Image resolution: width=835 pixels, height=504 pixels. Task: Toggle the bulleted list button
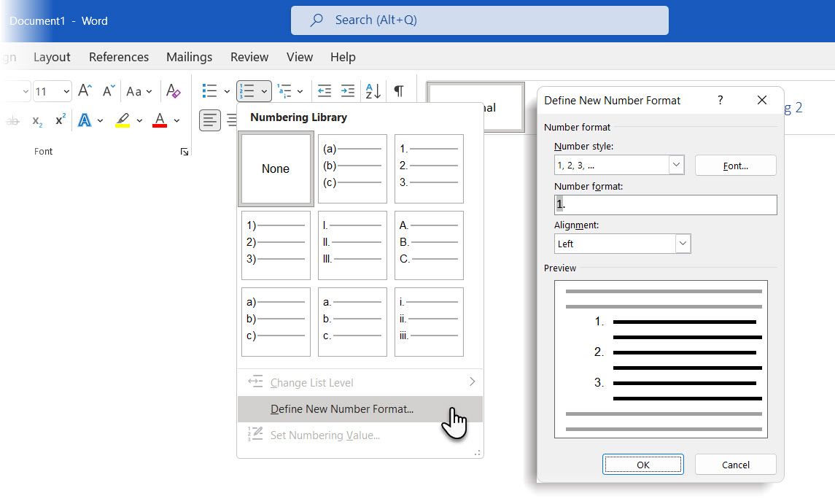tap(209, 90)
